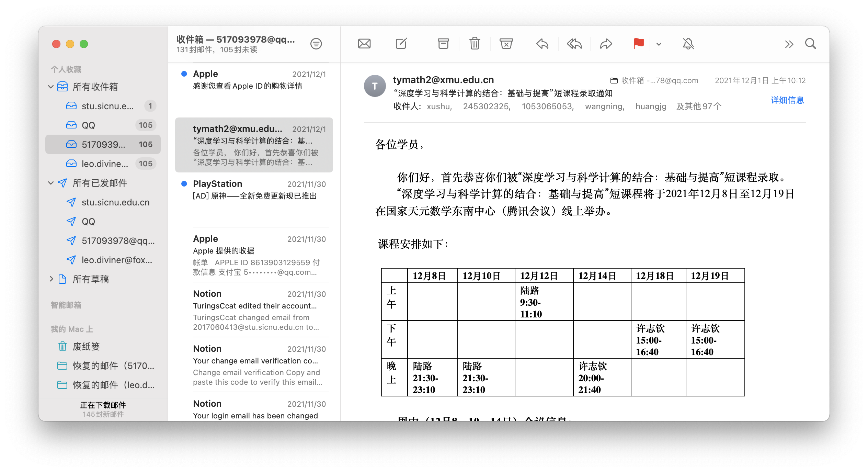Expand the 所有草稿 mailbox group
The image size is (868, 472).
tap(51, 279)
